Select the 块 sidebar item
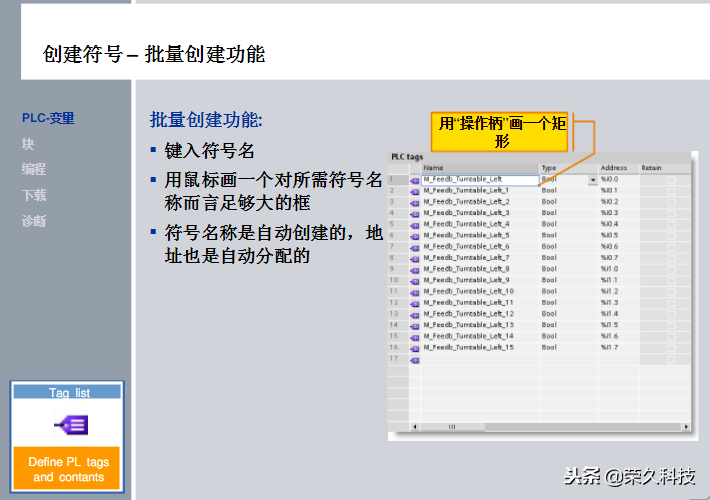The image size is (710, 500). click(x=28, y=144)
